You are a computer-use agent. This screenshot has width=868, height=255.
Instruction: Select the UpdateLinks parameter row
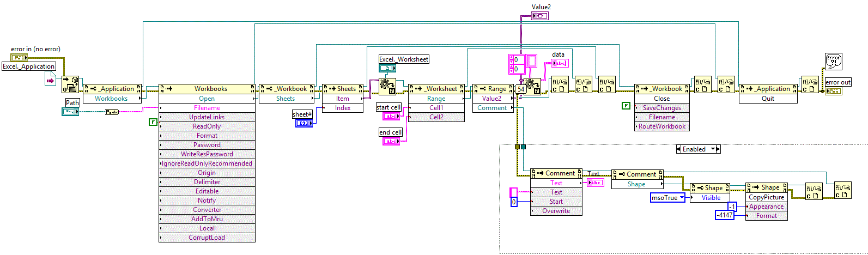(207, 117)
